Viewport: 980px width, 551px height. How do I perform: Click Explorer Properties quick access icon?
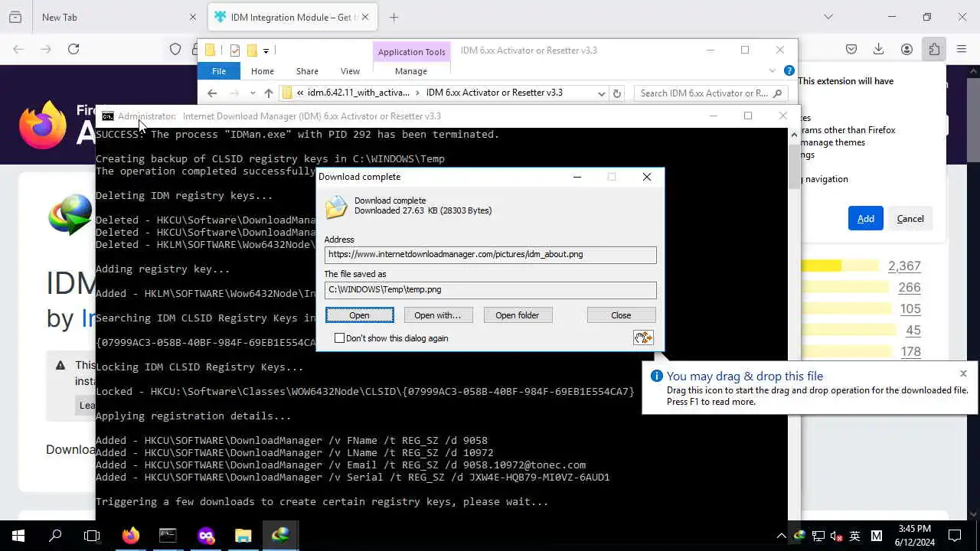[235, 51]
